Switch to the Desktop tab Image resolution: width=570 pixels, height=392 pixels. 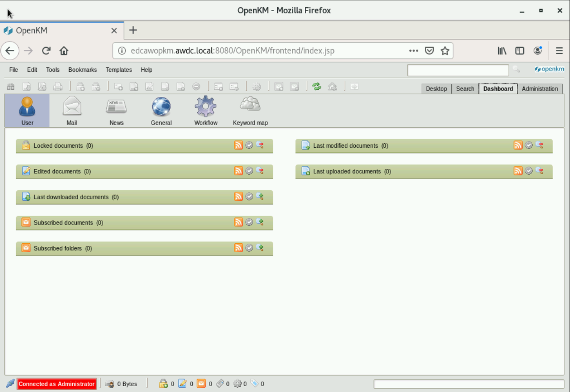click(437, 88)
